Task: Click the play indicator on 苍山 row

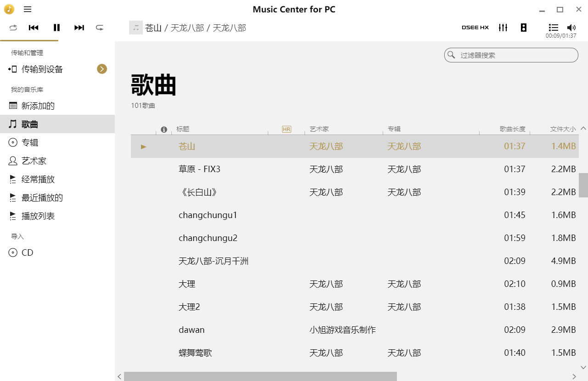Action: point(143,146)
